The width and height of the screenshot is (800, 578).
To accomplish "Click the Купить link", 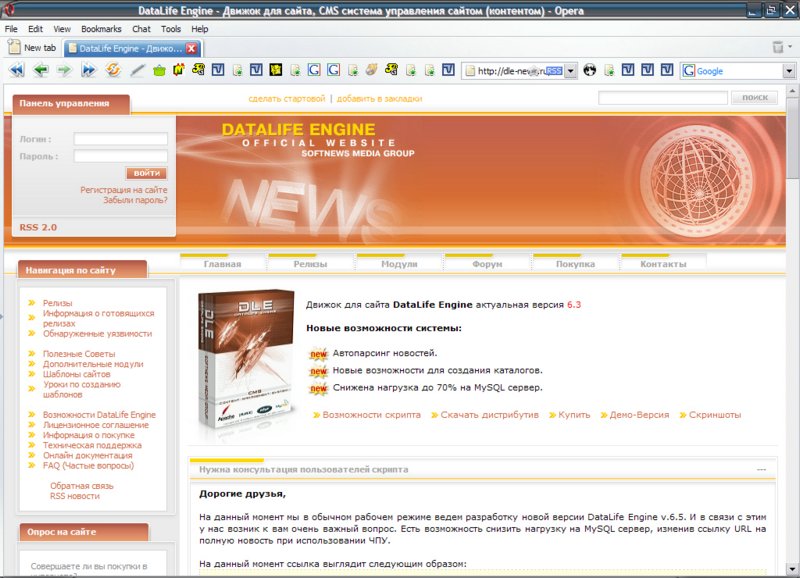I will tap(574, 415).
